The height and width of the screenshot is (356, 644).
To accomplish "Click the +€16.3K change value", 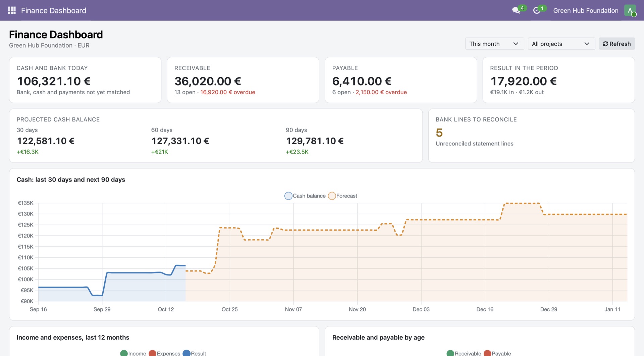I will coord(28,152).
